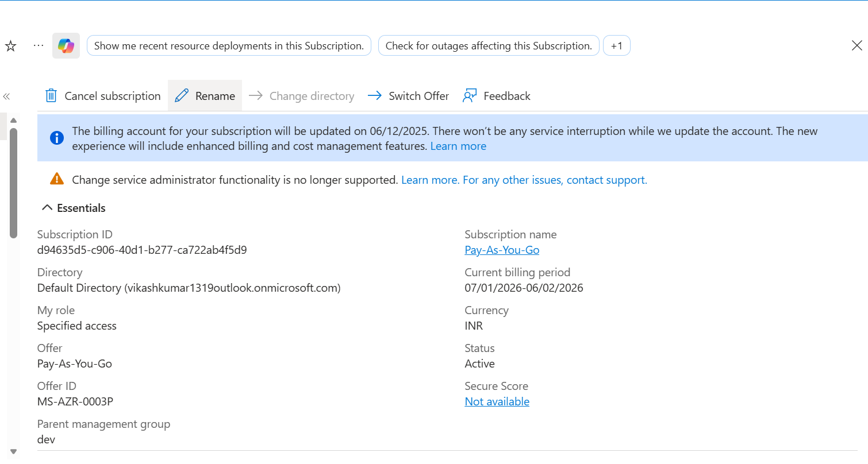Viewport: 868px width, 464px height.
Task: Expand the +1 suggestions chip
Action: (x=617, y=45)
